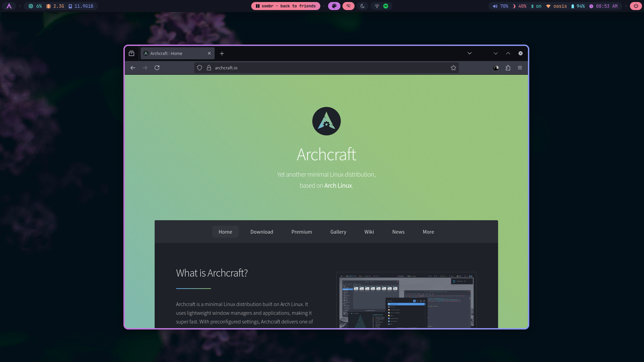644x362 pixels.
Task: Bookmark this page with the star icon
Action: click(x=453, y=68)
